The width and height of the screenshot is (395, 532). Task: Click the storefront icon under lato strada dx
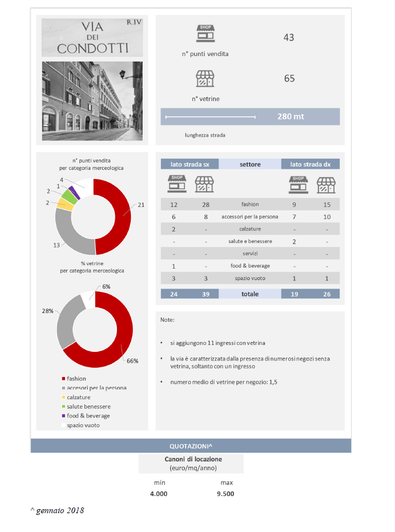[x=327, y=184]
